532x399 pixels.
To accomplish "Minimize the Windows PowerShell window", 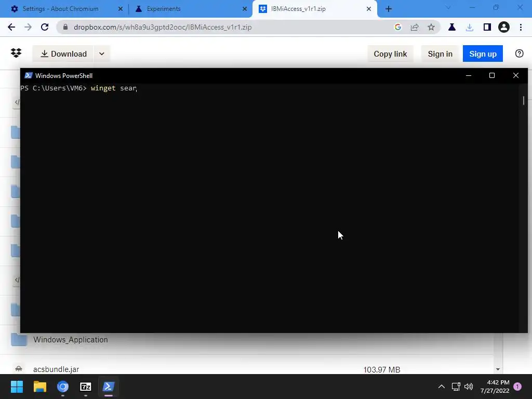I will click(469, 75).
